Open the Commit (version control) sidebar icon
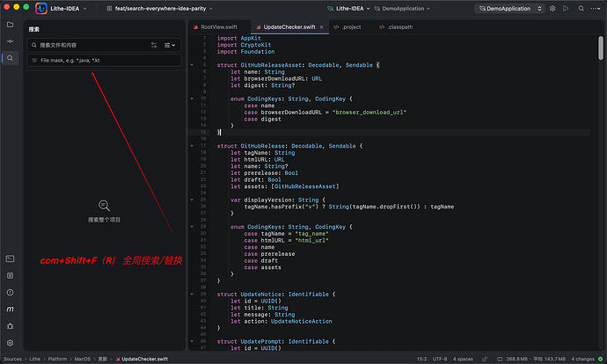 (10, 41)
